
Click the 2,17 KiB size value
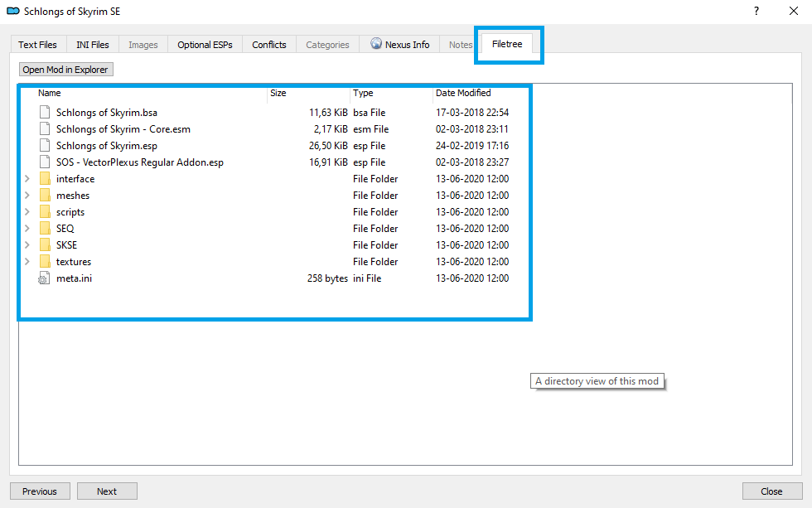coord(331,129)
